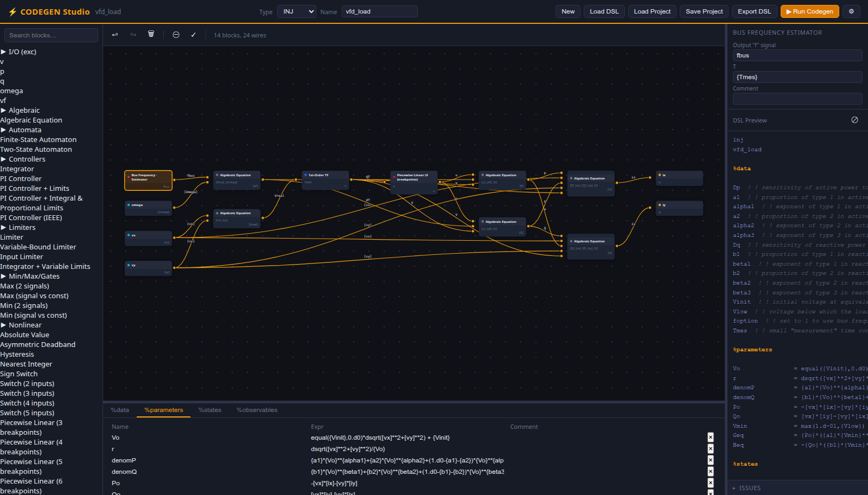Click the undo arrow icon
Viewport: 868px width, 495px height.
(x=115, y=35)
